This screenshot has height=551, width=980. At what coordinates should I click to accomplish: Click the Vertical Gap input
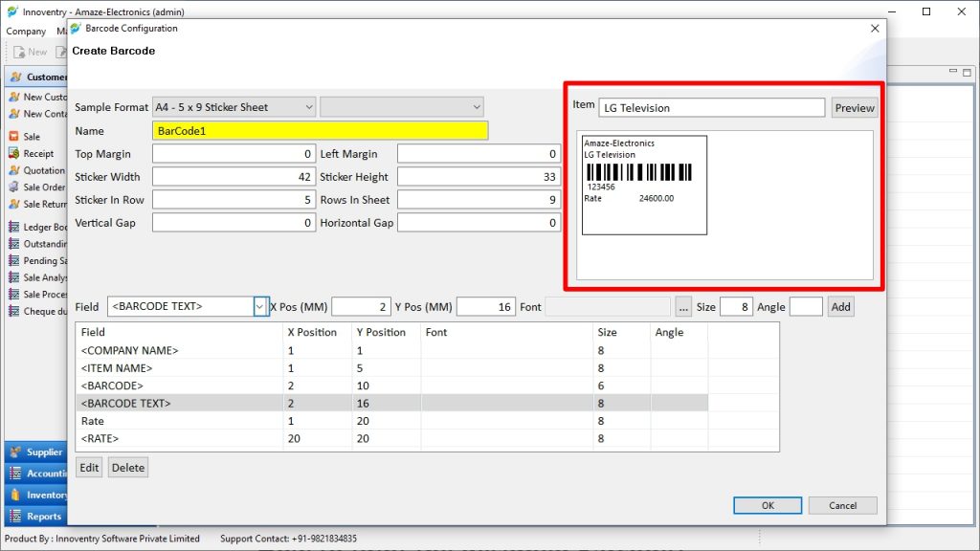[234, 223]
